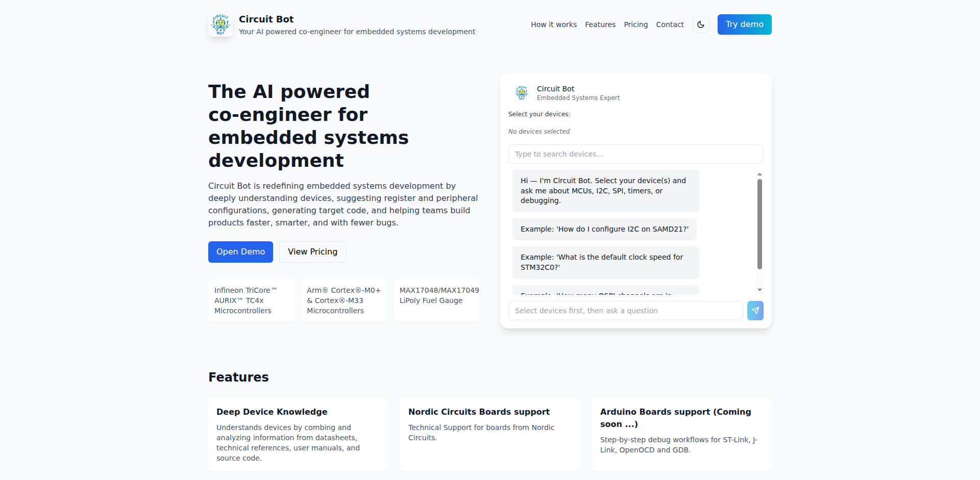Select the Arm Cortex-M0+ & Cortex-M33 card
Viewport: 980px width, 480px height.
[x=344, y=300]
